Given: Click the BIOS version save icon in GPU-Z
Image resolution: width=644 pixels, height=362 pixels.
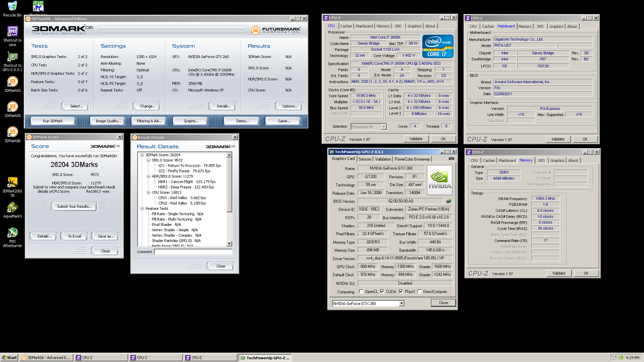Looking at the screenshot, I should [448, 201].
